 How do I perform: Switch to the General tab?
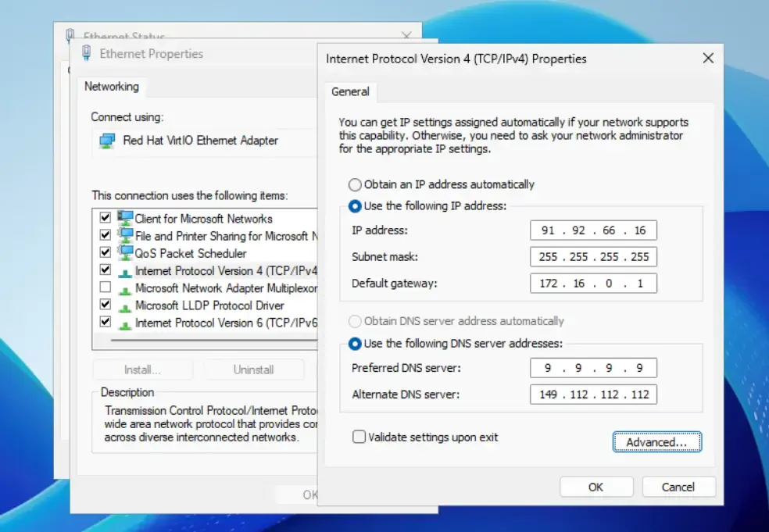(x=350, y=91)
